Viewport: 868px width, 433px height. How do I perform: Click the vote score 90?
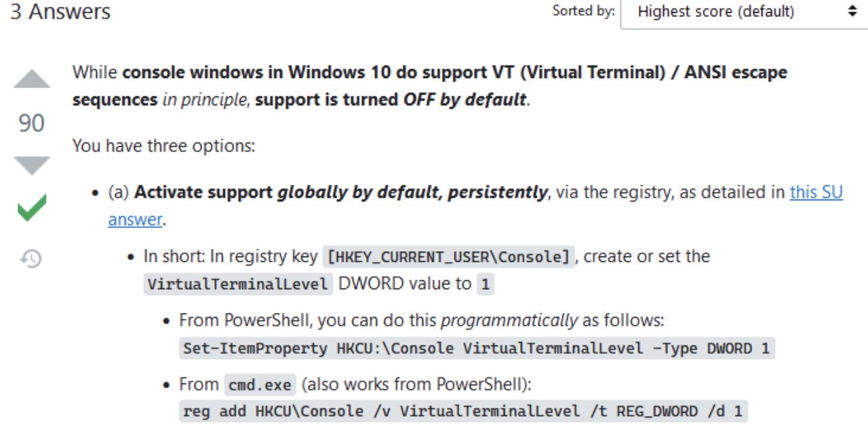[x=31, y=123]
